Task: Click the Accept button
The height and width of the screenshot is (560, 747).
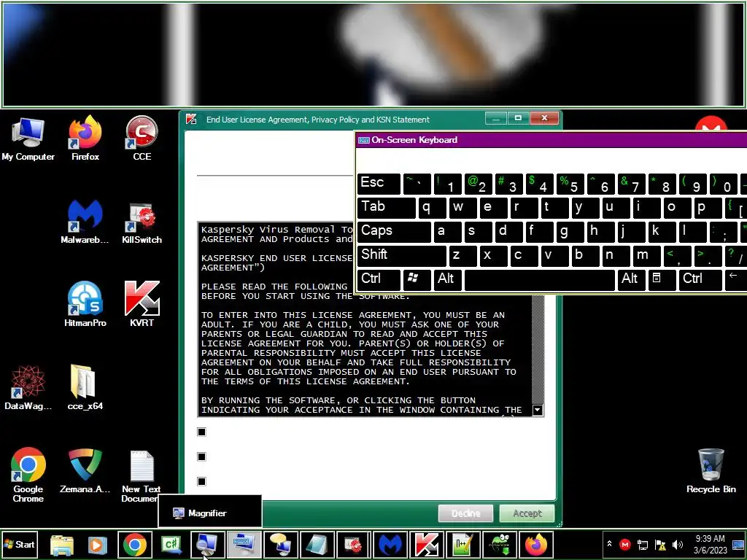Action: [x=527, y=514]
